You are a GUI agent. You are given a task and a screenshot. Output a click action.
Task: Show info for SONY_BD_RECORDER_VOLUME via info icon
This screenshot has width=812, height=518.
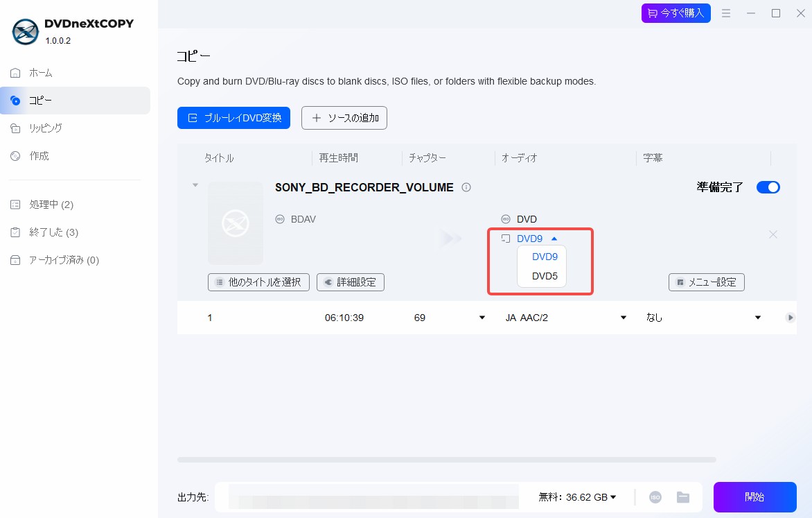coord(466,187)
